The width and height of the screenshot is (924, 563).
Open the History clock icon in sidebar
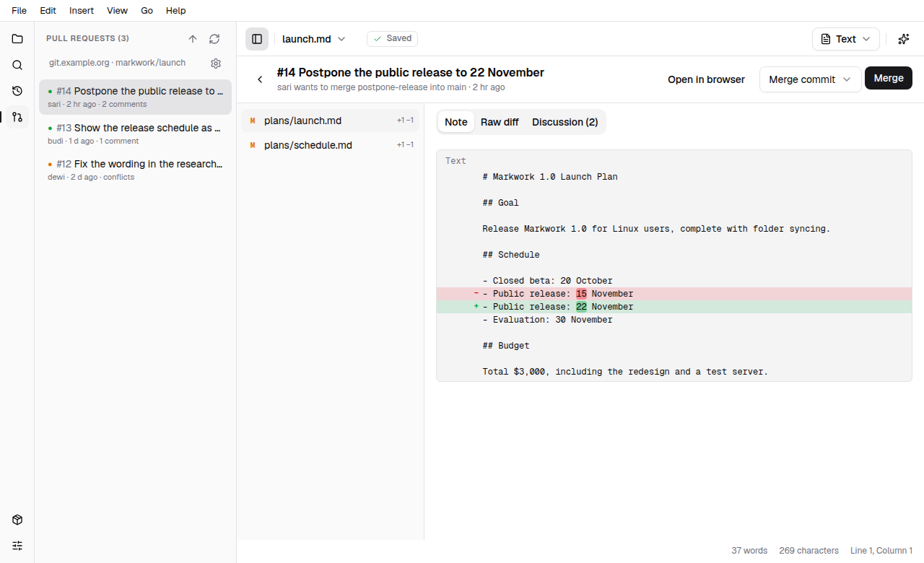[x=17, y=91]
